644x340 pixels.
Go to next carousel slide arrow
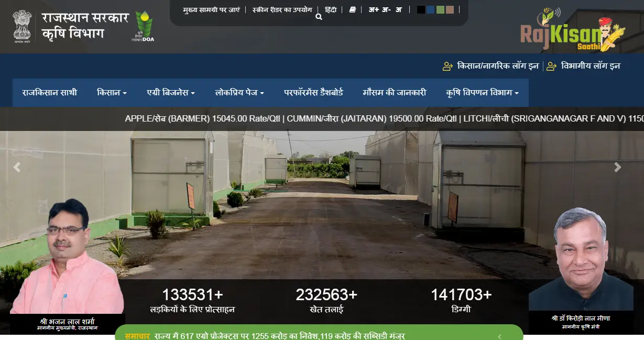[x=618, y=168]
